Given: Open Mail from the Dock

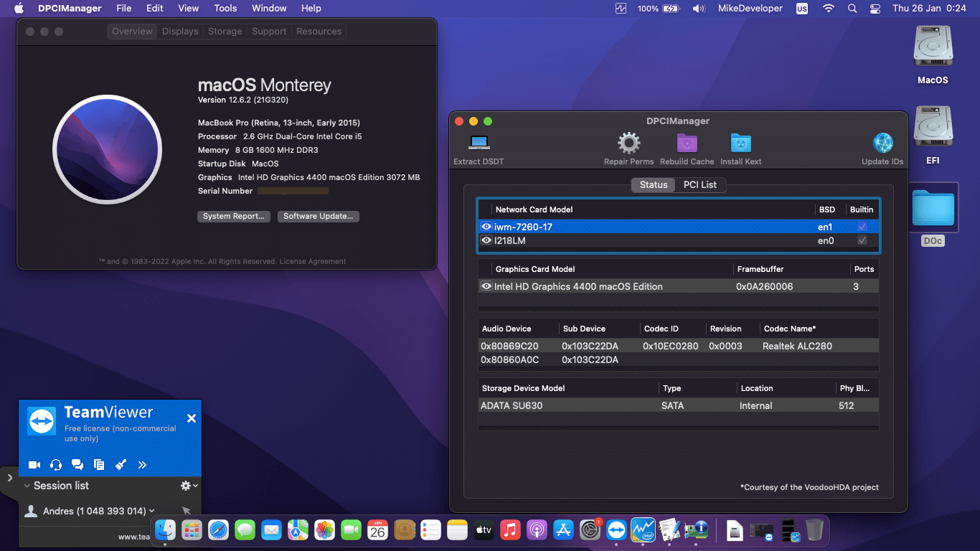Looking at the screenshot, I should click(x=271, y=530).
